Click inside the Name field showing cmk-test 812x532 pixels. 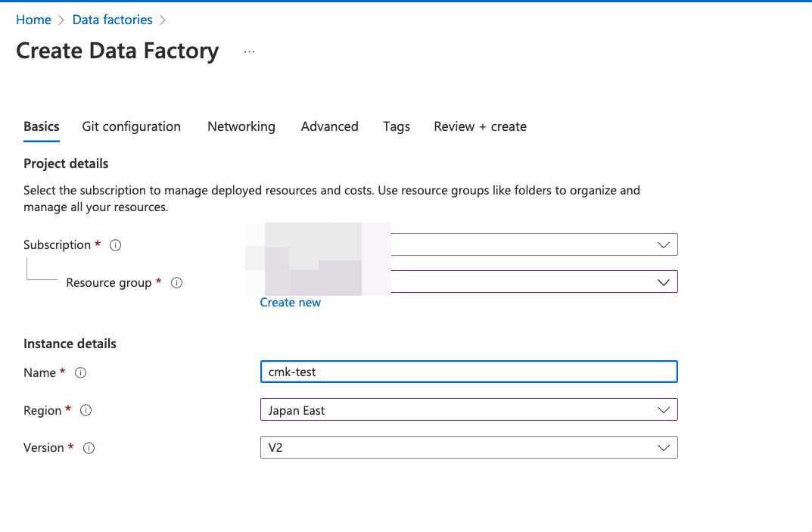point(469,372)
